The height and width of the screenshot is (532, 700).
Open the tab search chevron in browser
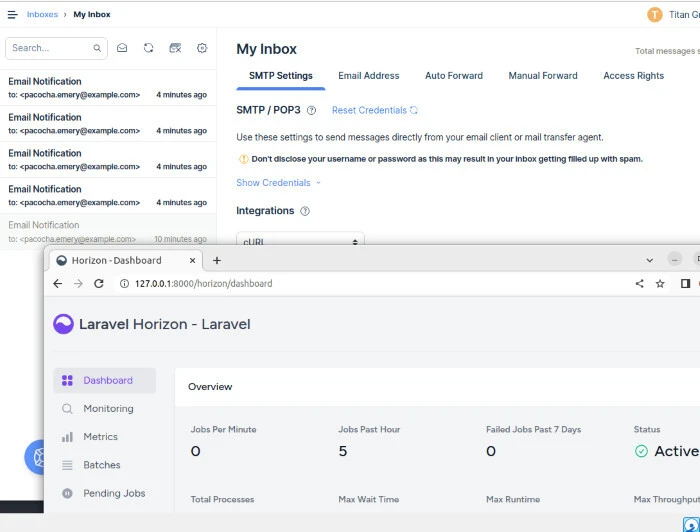point(650,260)
